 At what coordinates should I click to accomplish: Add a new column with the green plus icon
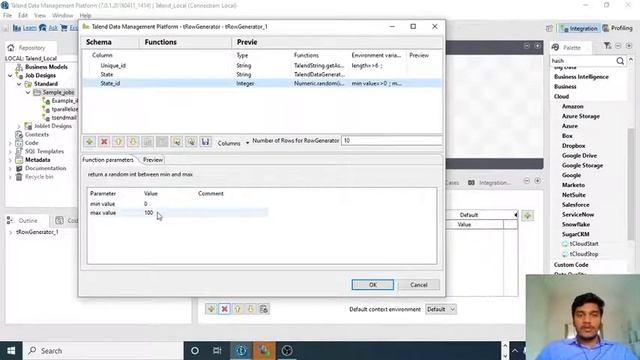[x=89, y=142]
